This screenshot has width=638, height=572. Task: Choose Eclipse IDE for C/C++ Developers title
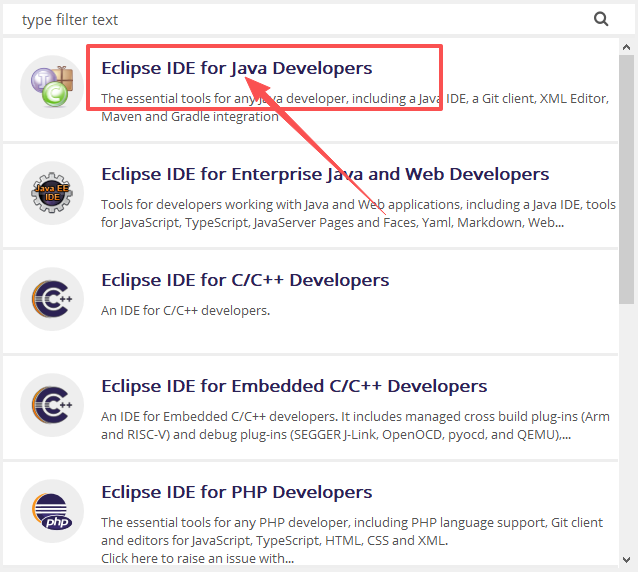pyautogui.click(x=245, y=280)
